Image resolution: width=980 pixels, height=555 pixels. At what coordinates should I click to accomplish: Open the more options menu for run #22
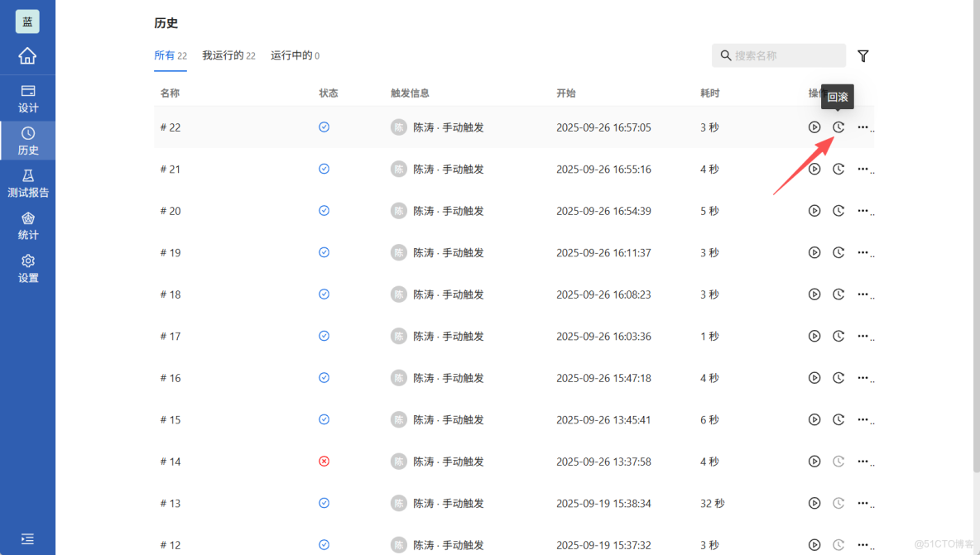pos(863,127)
